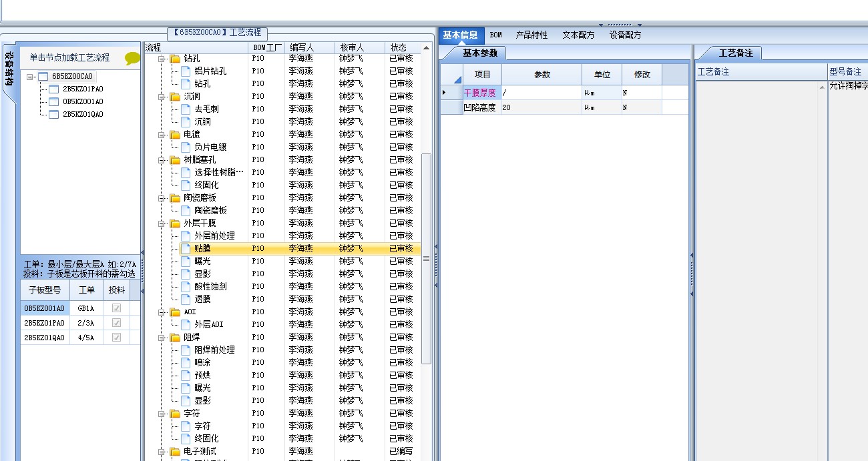Screen dimensions: 868x461
Task: Collapse the 外层干膜 process group
Action: tap(161, 223)
